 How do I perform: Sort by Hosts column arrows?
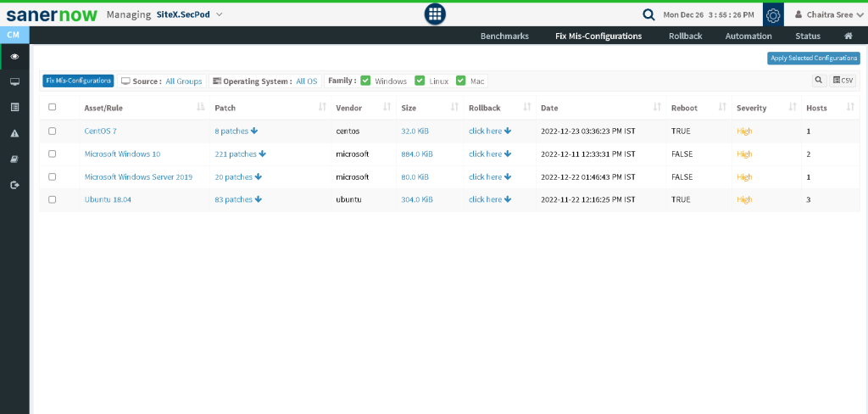[851, 108]
